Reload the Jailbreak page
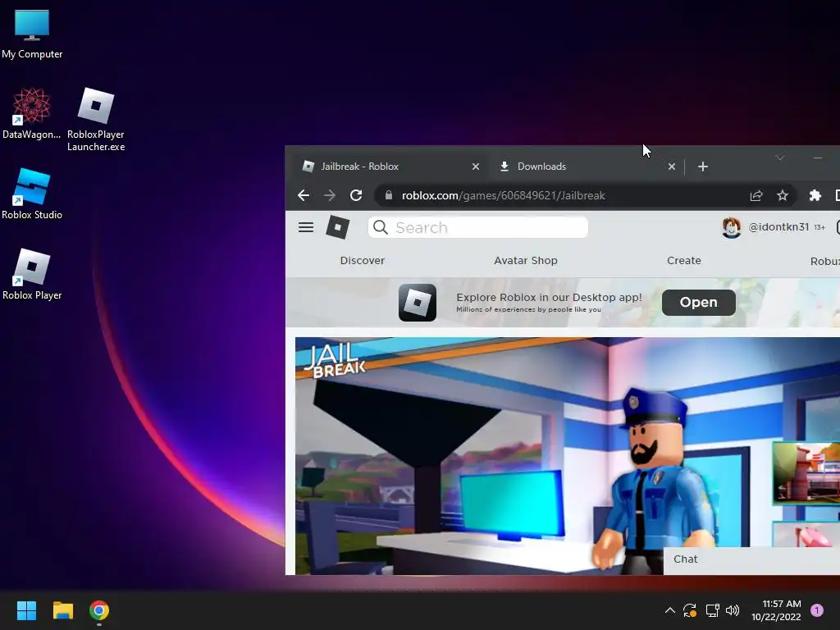Screen dimensions: 840x630 coord(356,195)
